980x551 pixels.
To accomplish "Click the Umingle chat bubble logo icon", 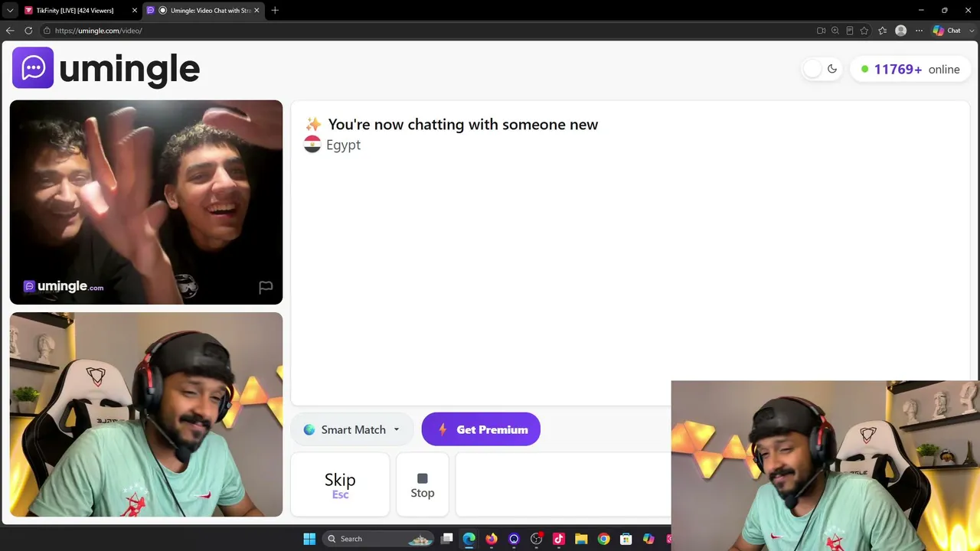I will pyautogui.click(x=33, y=68).
